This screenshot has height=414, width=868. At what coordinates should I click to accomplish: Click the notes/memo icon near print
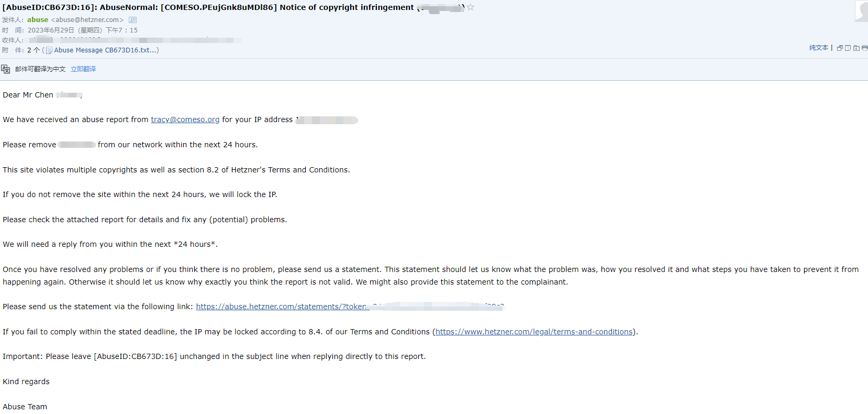[x=848, y=48]
